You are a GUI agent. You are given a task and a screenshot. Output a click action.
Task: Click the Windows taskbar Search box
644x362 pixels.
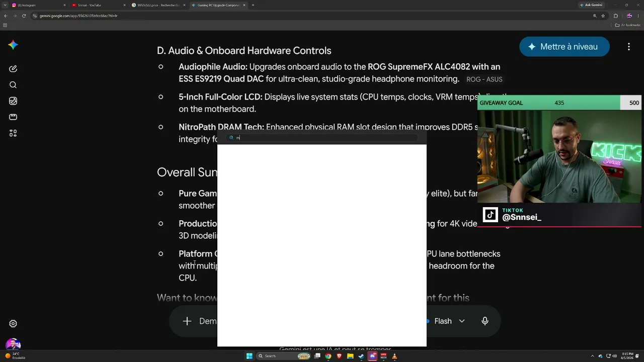[x=283, y=356]
